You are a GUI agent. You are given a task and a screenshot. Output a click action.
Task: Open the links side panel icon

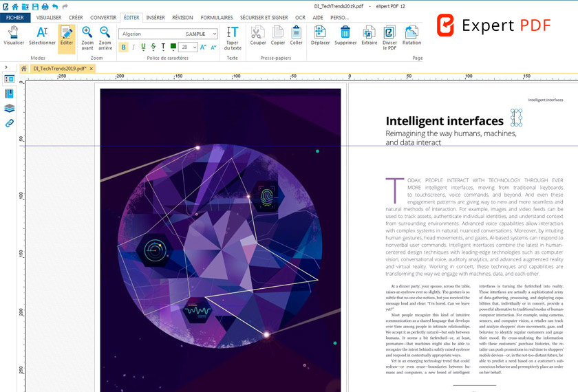(9, 123)
